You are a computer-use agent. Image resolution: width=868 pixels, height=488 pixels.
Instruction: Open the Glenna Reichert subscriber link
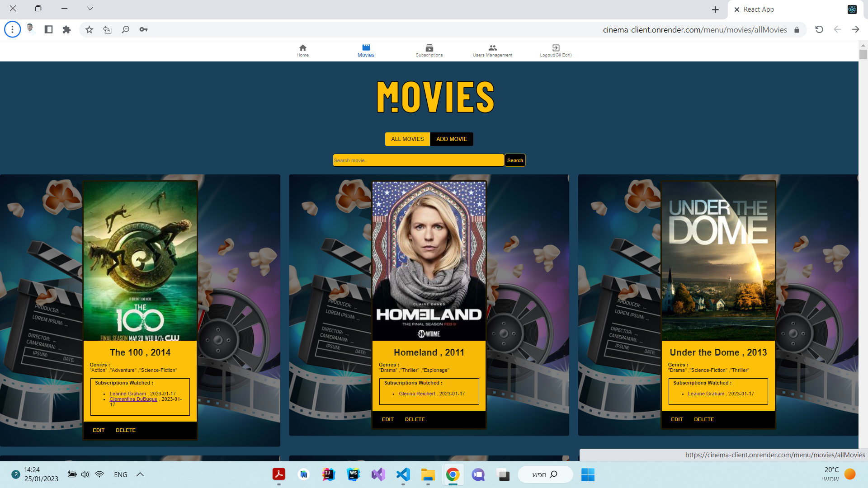pos(417,394)
